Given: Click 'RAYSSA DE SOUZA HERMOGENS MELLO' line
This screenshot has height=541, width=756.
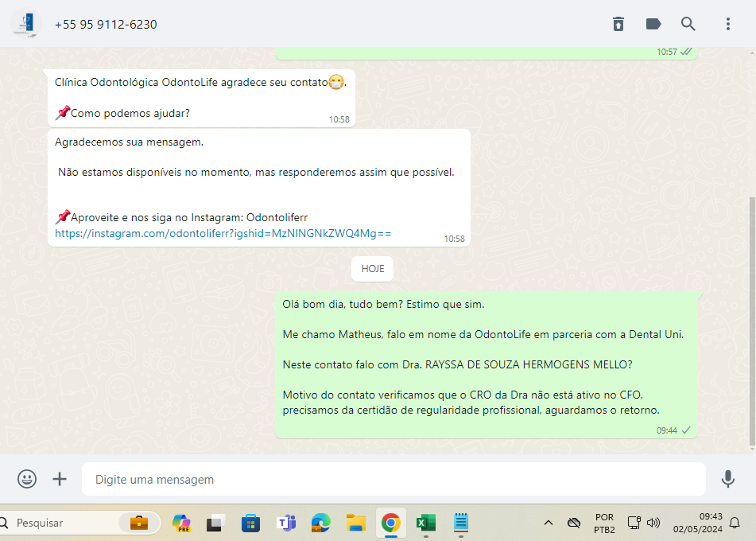Looking at the screenshot, I should click(457, 365).
